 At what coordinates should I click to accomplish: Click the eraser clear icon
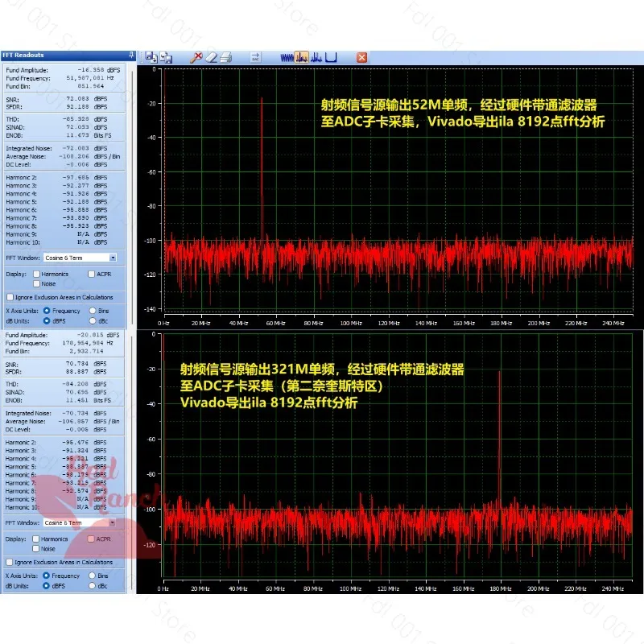211,57
